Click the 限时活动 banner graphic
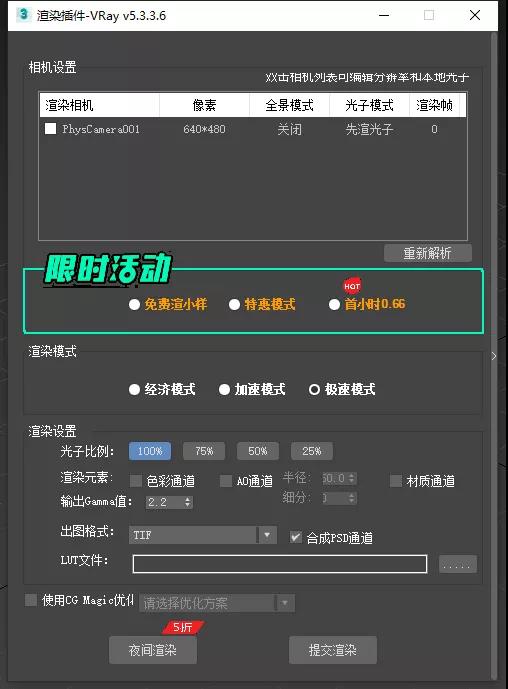The image size is (508, 689). (x=107, y=269)
